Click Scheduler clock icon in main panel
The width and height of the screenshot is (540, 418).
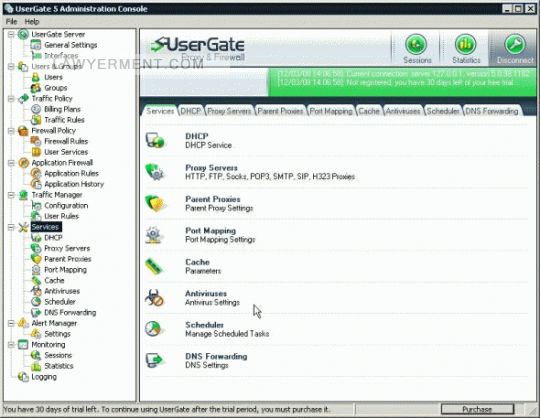point(154,329)
